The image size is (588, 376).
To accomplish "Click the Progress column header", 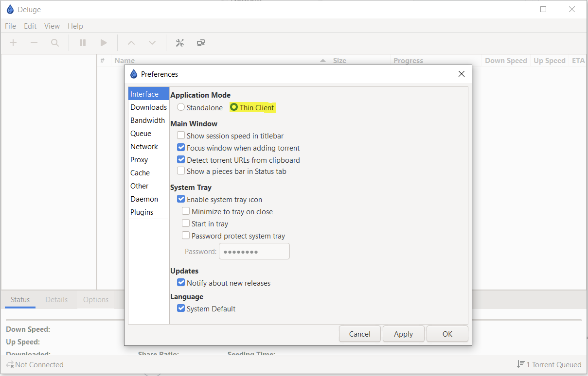I will pyautogui.click(x=436, y=61).
